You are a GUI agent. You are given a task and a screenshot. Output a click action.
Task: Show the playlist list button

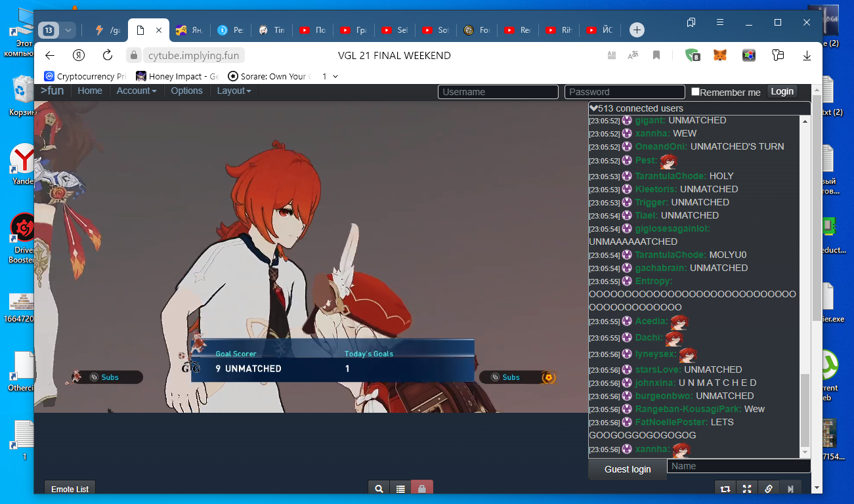coord(400,488)
